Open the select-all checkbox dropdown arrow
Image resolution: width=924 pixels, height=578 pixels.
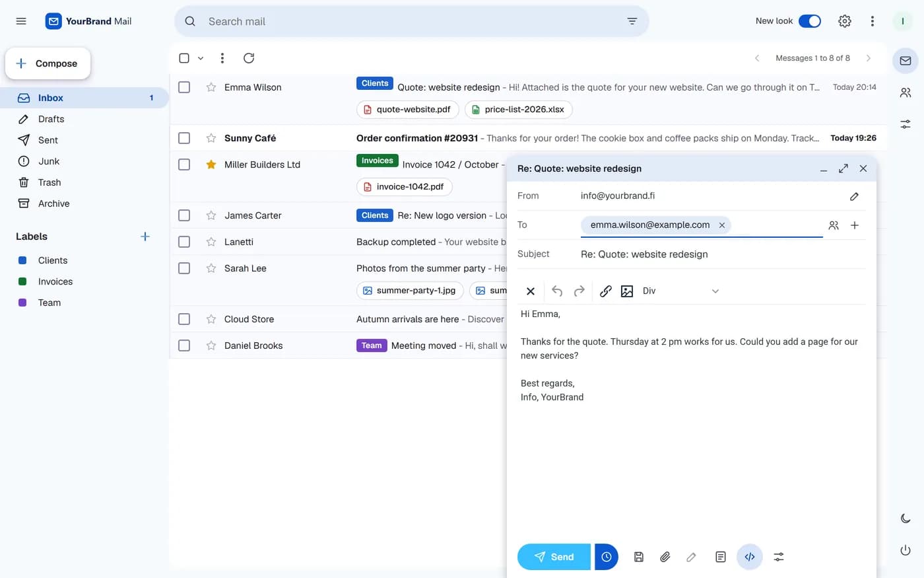pyautogui.click(x=201, y=58)
